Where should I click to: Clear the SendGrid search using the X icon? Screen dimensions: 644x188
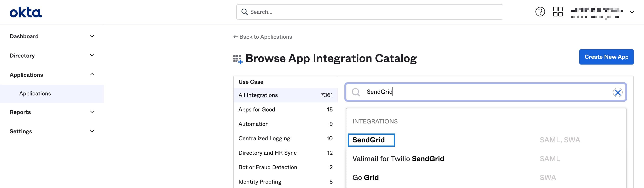tap(618, 92)
